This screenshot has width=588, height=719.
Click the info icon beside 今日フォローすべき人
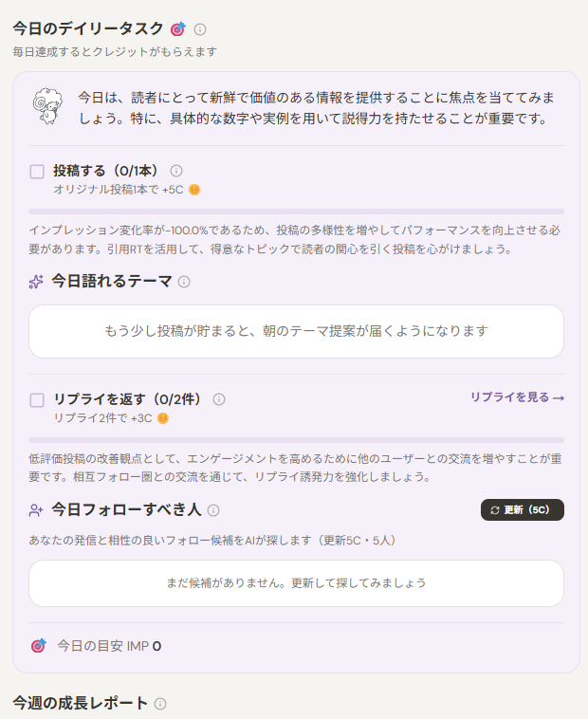point(213,510)
